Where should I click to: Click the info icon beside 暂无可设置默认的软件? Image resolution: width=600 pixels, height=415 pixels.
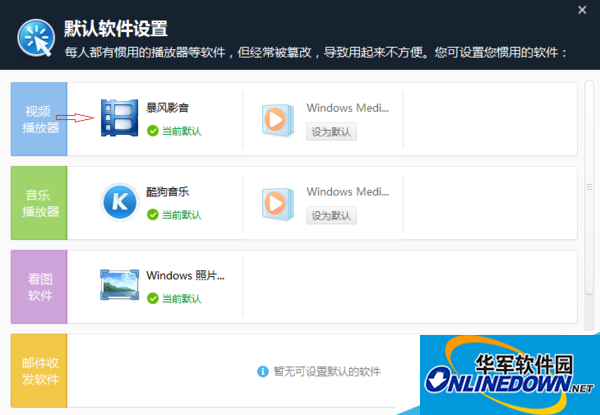(263, 371)
